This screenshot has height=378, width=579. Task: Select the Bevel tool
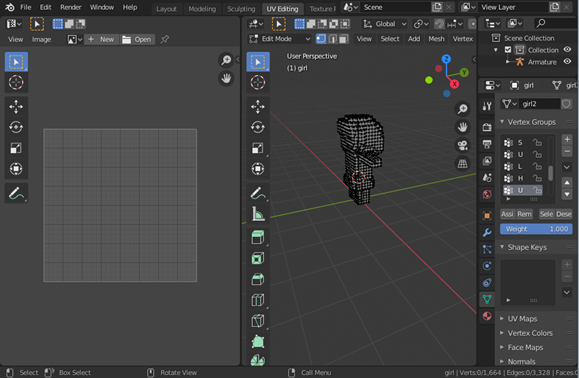258,279
